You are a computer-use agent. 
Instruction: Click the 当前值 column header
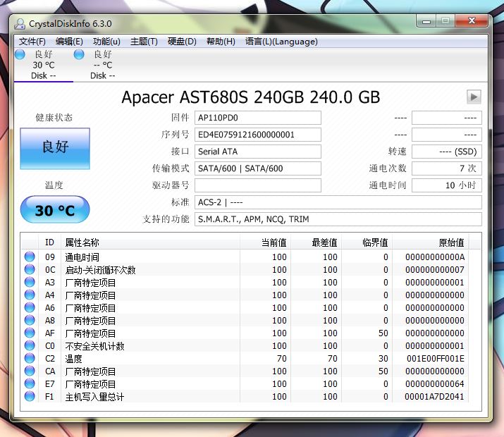pos(265,242)
